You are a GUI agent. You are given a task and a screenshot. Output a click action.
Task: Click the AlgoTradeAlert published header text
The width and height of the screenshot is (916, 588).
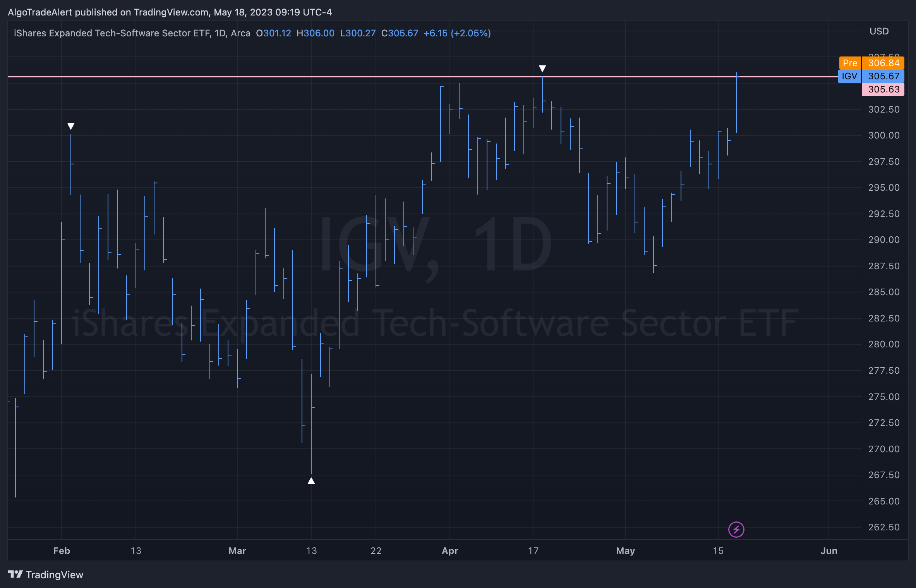click(x=170, y=12)
